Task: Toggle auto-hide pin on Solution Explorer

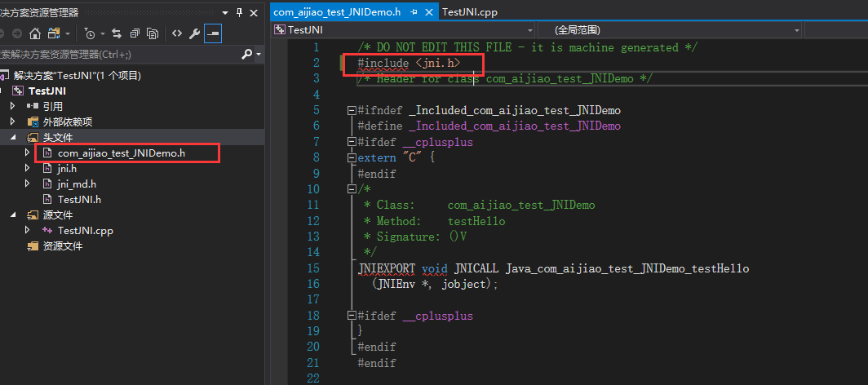Action: pyautogui.click(x=239, y=12)
